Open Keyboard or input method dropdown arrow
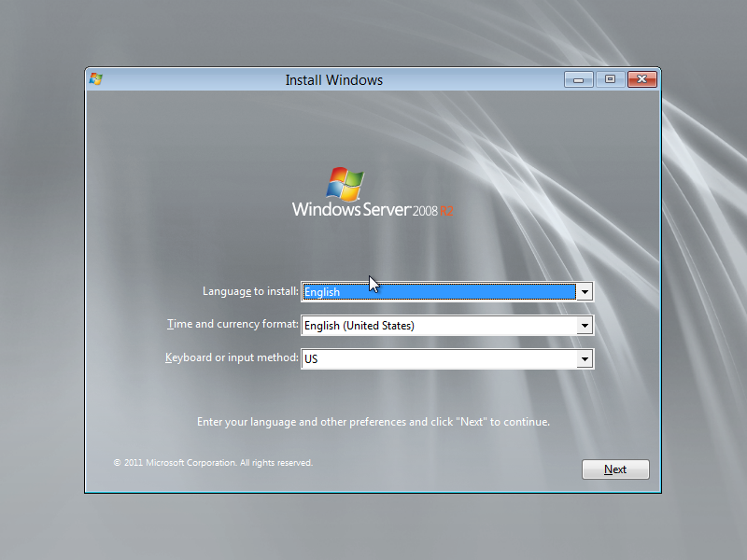 585,359
